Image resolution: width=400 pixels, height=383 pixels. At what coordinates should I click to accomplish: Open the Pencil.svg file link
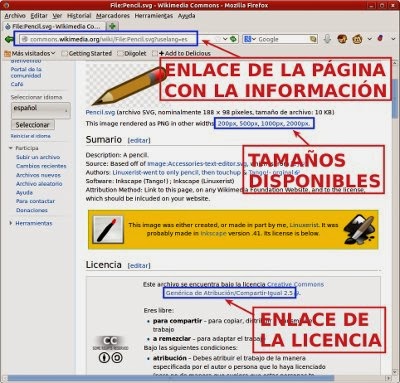pos(100,112)
